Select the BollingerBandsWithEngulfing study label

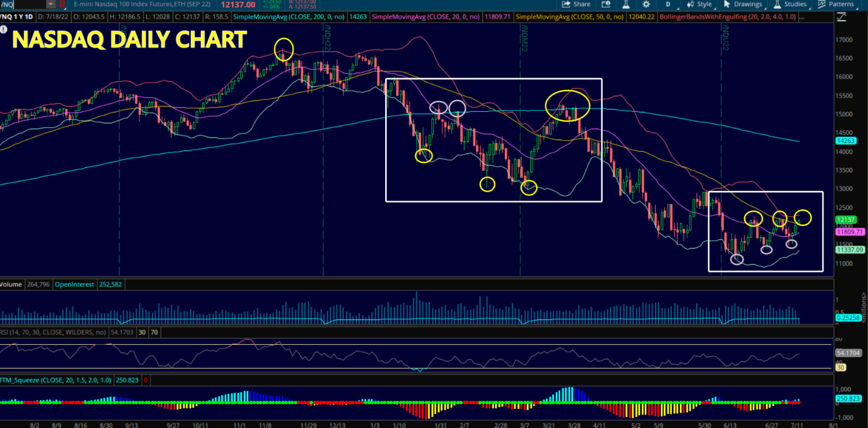click(728, 17)
